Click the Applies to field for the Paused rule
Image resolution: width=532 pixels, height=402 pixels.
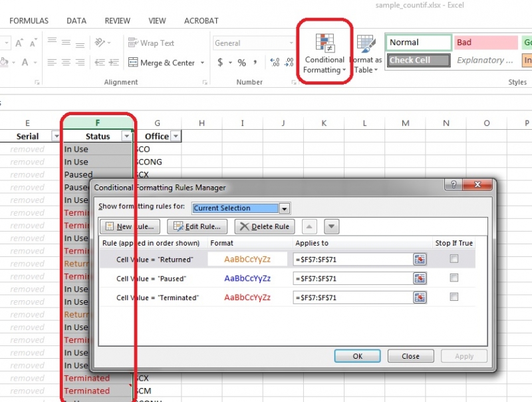tap(352, 279)
